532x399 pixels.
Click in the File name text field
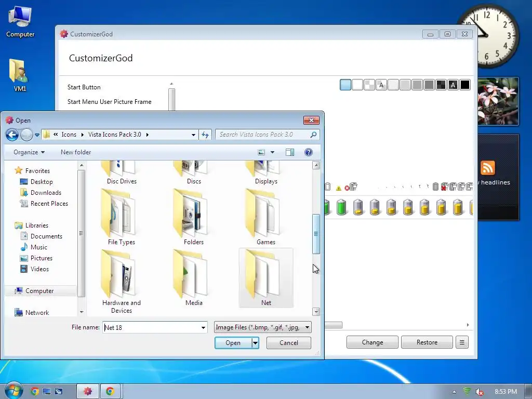[151, 328]
